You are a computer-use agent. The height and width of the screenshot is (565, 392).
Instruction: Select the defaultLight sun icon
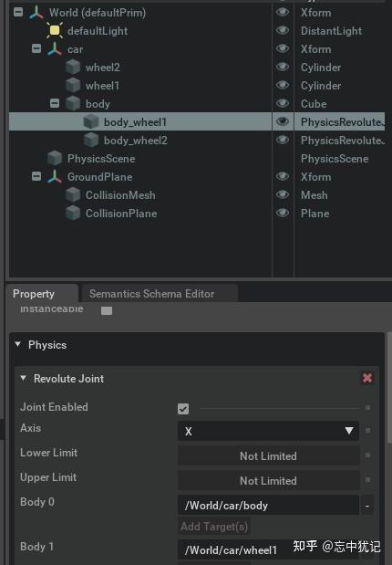click(x=55, y=31)
